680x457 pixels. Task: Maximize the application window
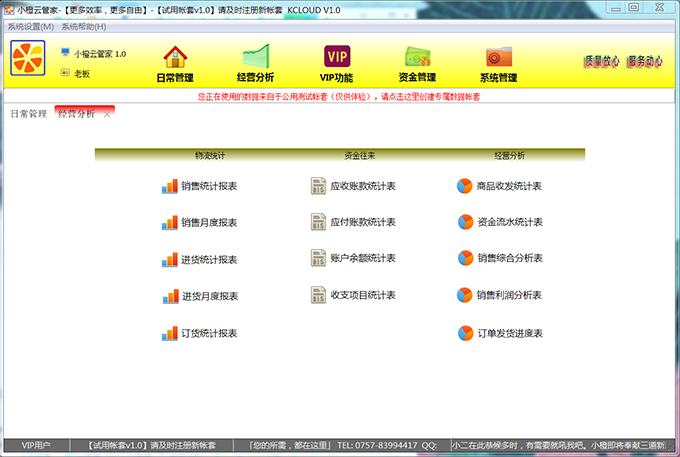(634, 7)
